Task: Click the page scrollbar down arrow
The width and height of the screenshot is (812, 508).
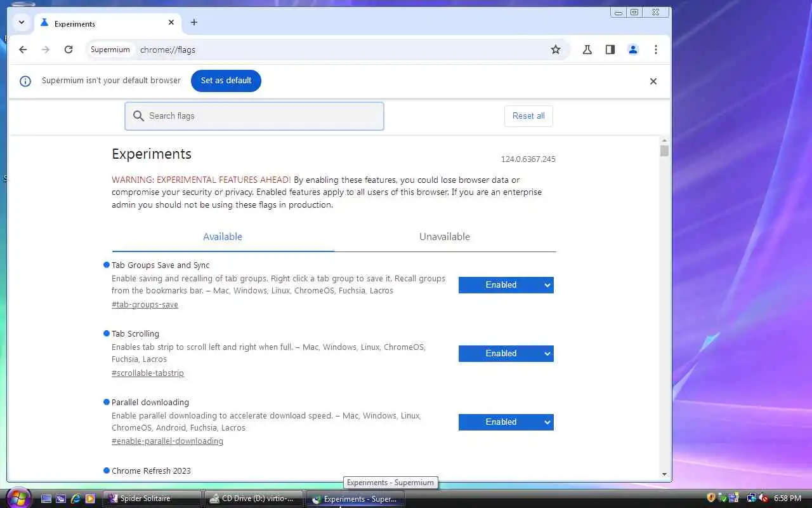Action: (x=664, y=474)
